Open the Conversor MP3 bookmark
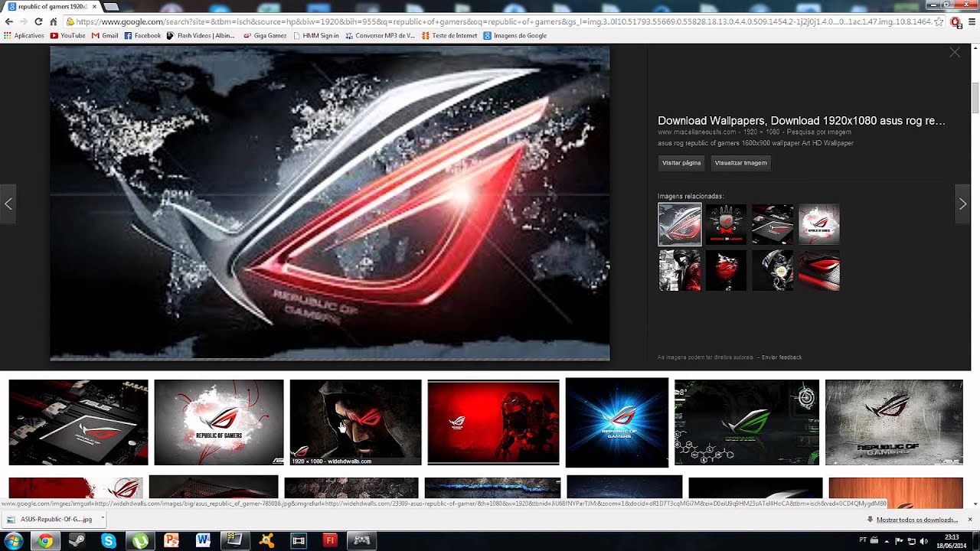Image resolution: width=980 pixels, height=551 pixels. click(380, 35)
